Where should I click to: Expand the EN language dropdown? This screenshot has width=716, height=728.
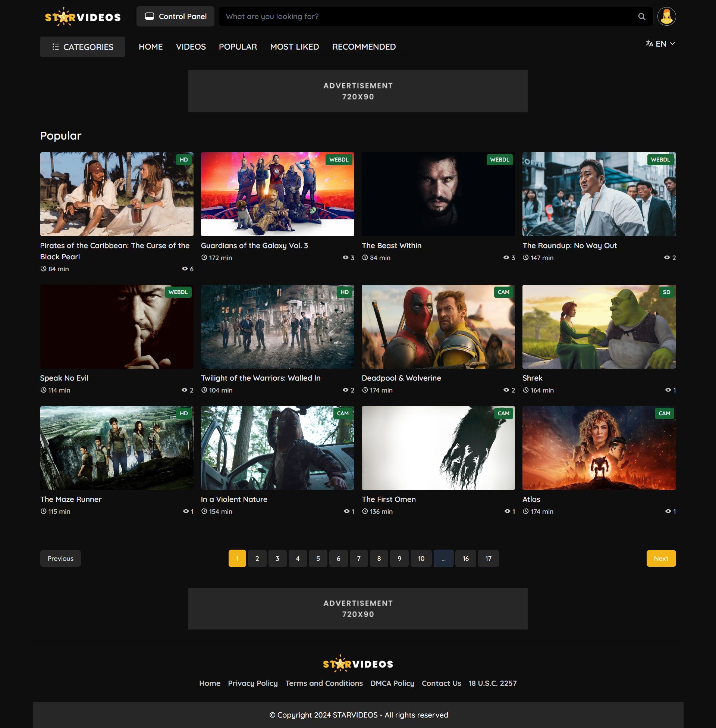660,44
